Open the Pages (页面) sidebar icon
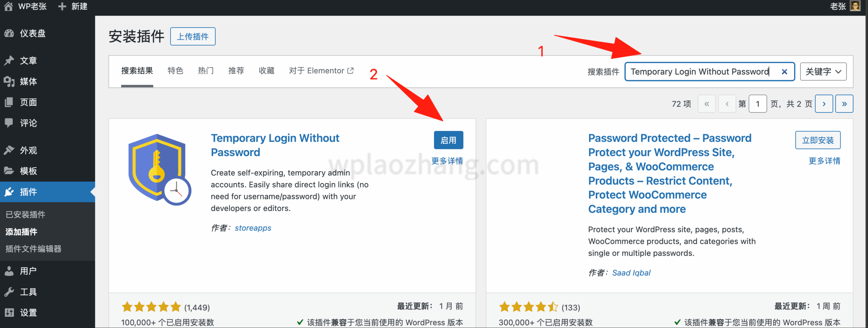Viewport: 868px width, 328px height. 9,102
